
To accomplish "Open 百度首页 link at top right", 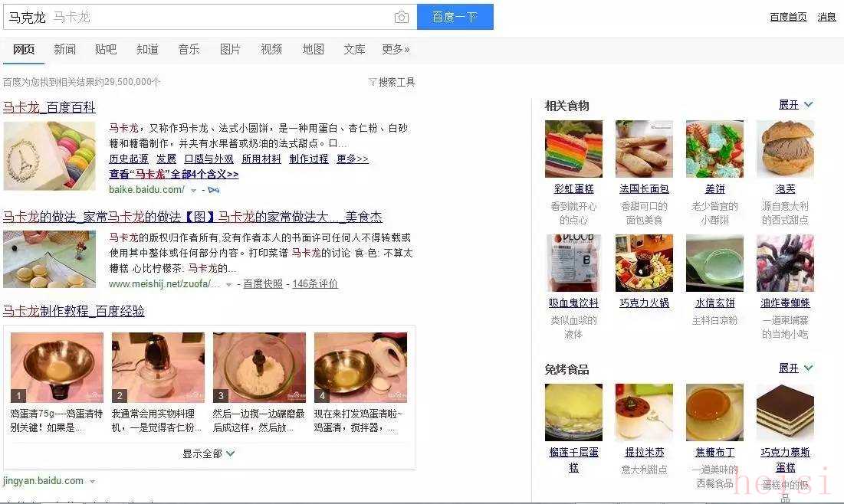I will pos(788,17).
